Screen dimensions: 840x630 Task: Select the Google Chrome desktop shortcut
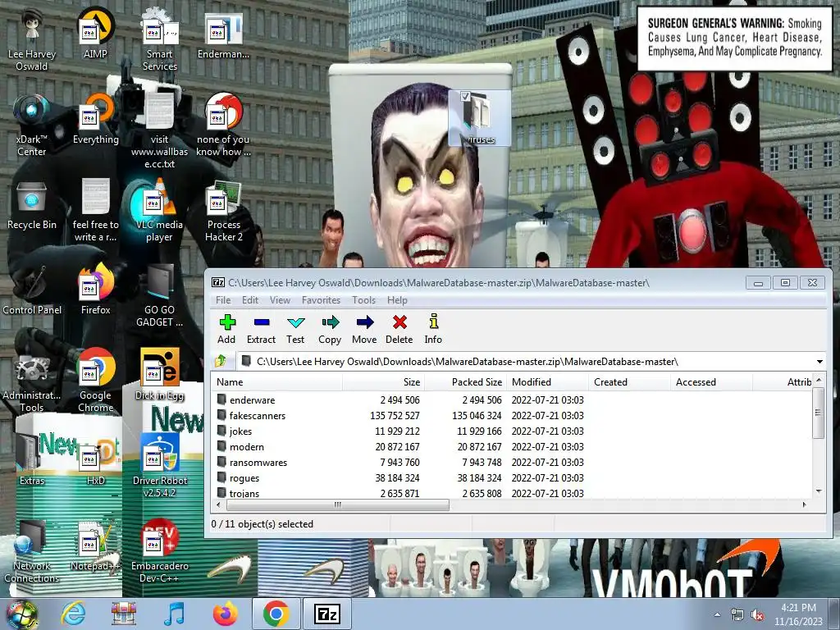pos(95,381)
